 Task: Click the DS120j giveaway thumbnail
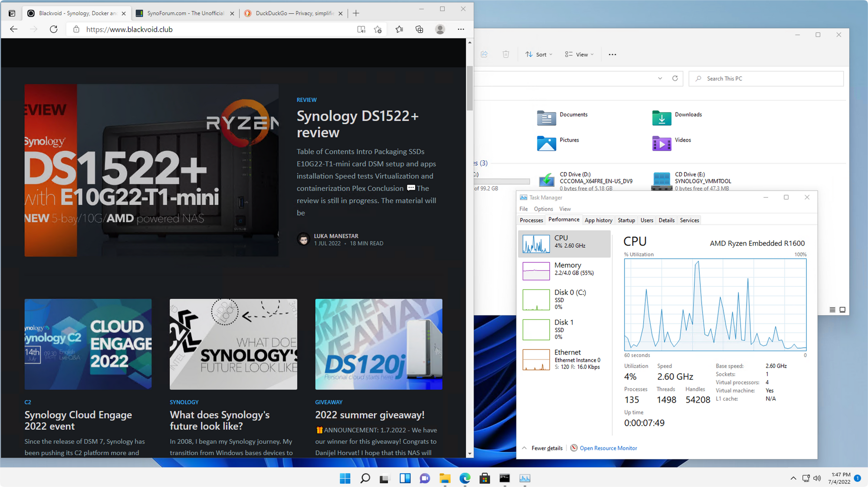379,344
